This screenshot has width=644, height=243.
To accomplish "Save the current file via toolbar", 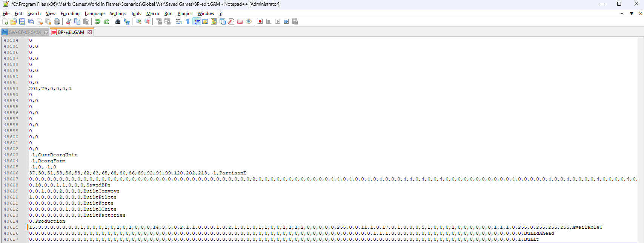I will coord(22,21).
